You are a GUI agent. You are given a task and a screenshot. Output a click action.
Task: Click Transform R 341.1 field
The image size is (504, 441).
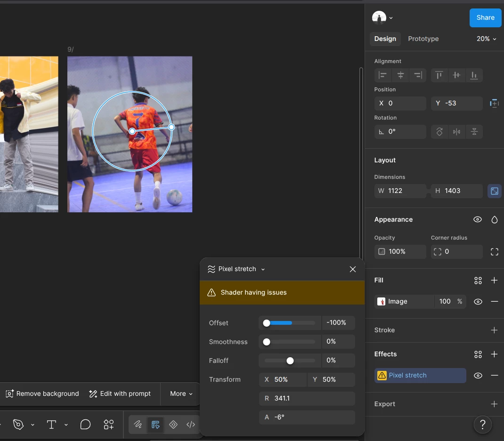pos(307,399)
